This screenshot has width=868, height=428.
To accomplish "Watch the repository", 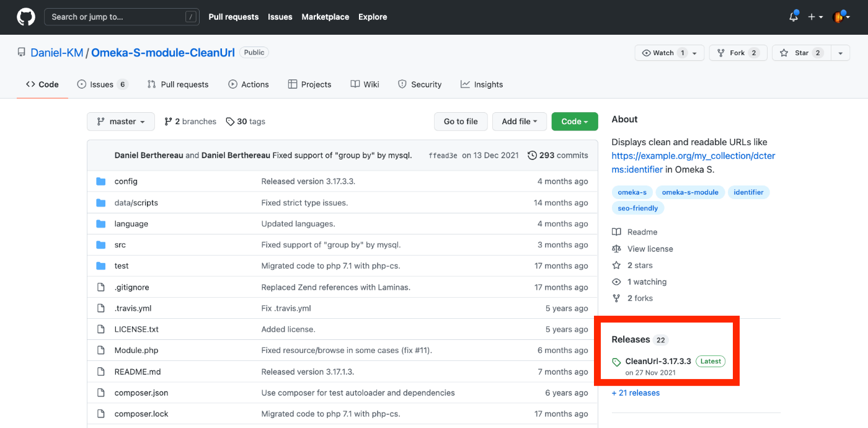I will pyautogui.click(x=670, y=53).
